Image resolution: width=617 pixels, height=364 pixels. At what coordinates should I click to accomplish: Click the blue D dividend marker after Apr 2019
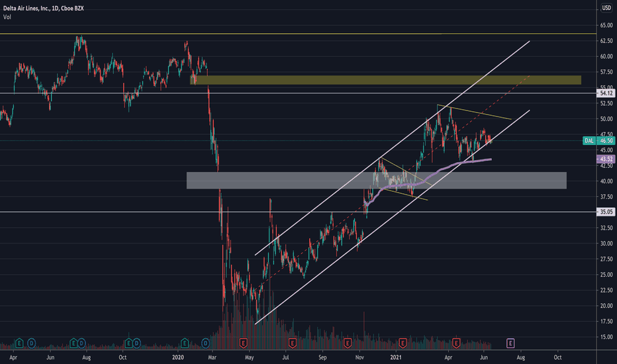pos(32,343)
